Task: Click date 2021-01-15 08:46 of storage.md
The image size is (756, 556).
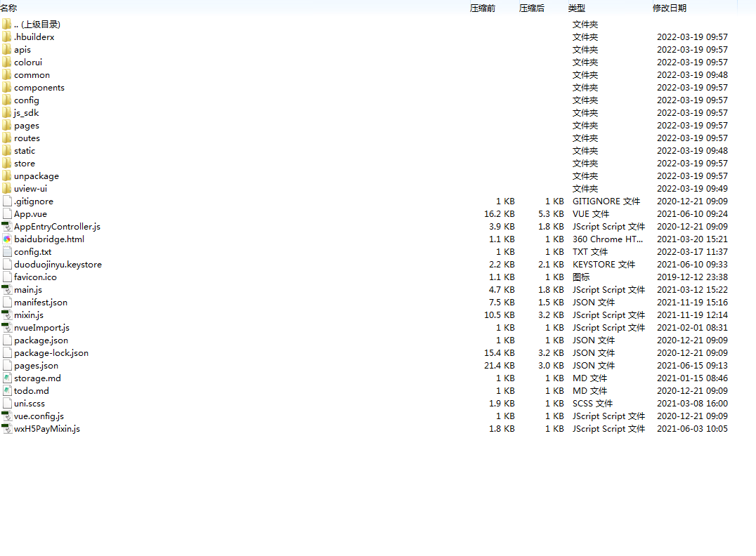Action: click(x=692, y=378)
